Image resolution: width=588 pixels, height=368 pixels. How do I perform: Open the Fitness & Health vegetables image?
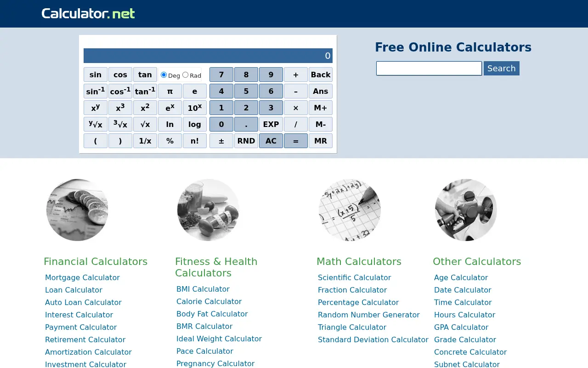tap(208, 210)
